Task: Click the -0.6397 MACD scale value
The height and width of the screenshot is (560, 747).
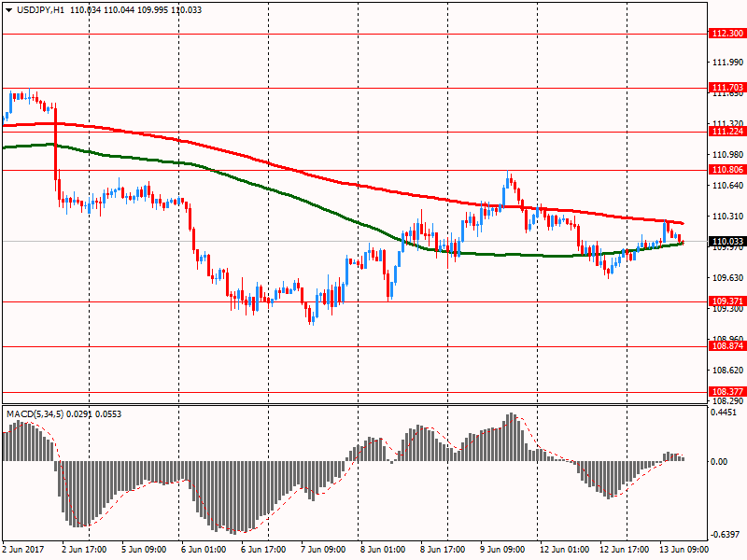Action: (725, 535)
